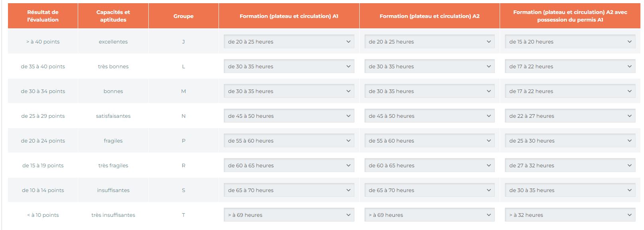Open the A2 'de 65 à 70 heures' dropdown
644x230 pixels.
(x=429, y=190)
